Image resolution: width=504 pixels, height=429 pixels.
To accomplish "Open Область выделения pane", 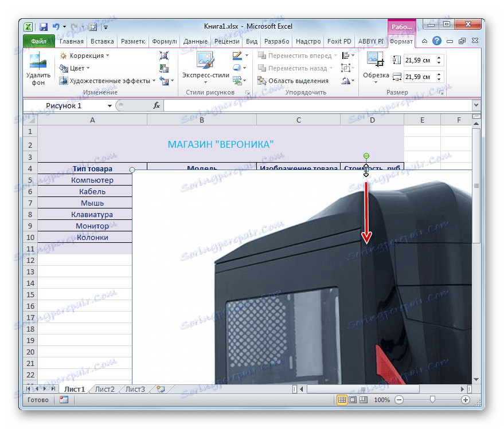I will pyautogui.click(x=293, y=81).
